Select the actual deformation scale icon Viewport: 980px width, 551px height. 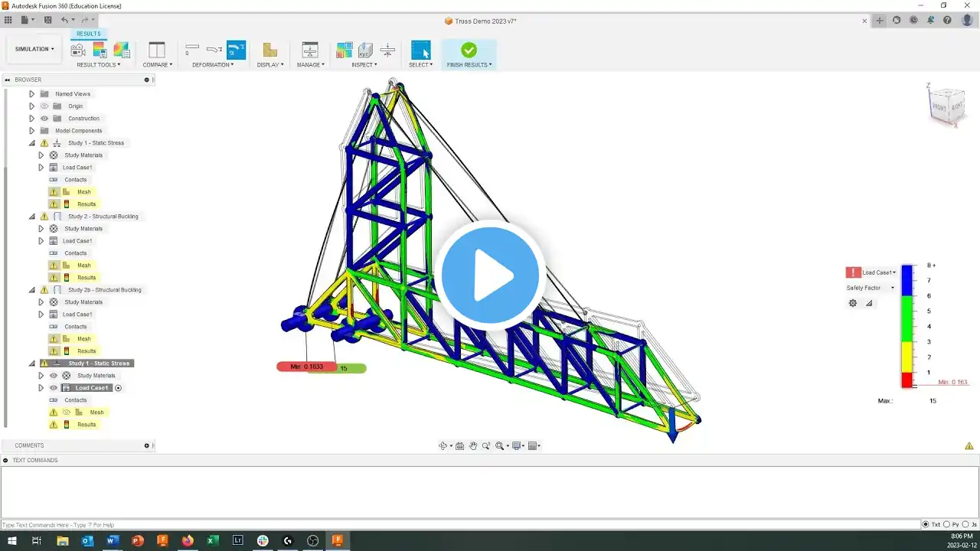pyautogui.click(x=214, y=51)
